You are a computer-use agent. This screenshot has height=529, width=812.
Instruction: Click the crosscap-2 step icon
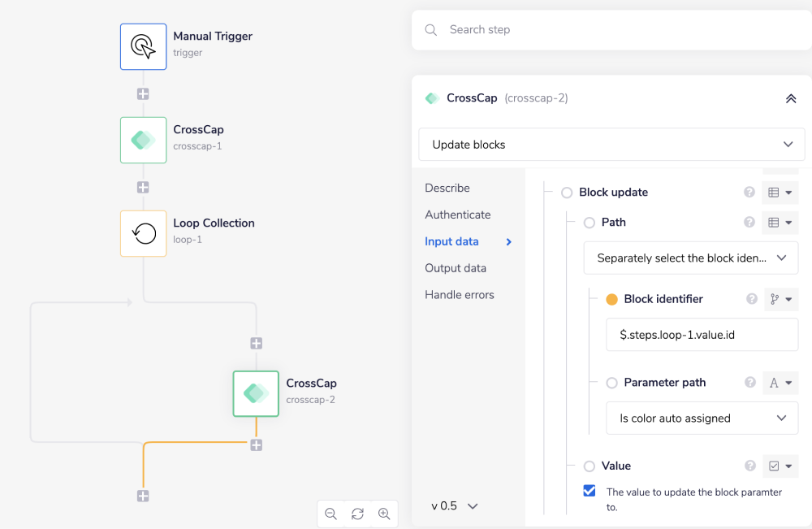tap(256, 394)
